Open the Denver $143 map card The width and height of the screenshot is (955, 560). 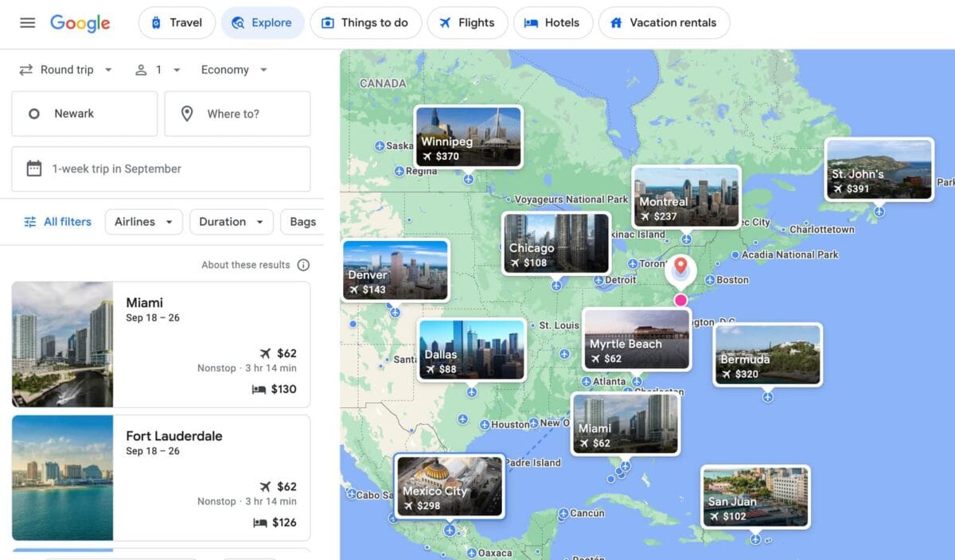[396, 270]
